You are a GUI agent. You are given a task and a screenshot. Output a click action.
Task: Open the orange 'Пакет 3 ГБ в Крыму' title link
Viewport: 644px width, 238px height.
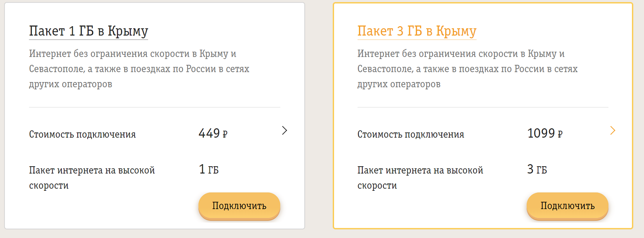(x=417, y=32)
